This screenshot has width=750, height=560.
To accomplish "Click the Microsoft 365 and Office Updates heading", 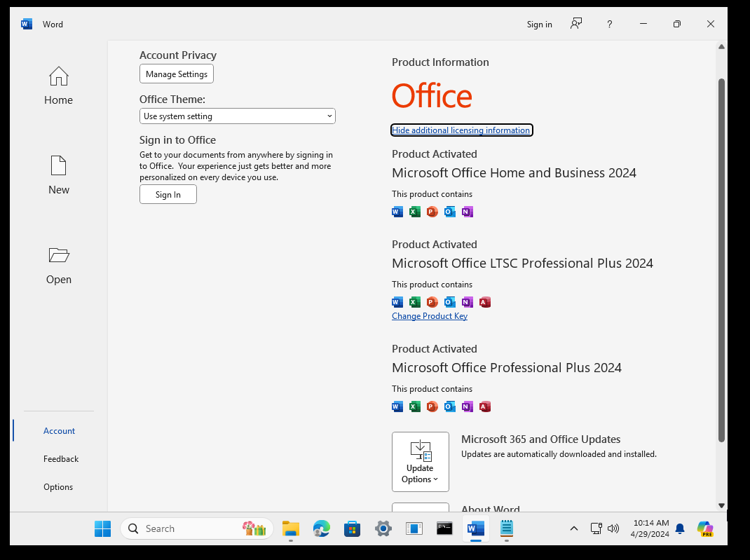I will click(540, 439).
